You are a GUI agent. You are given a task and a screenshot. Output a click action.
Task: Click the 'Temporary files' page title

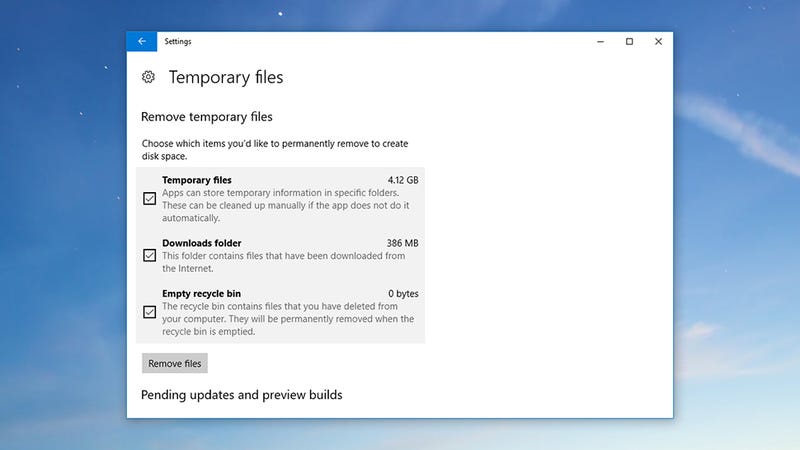coord(226,77)
